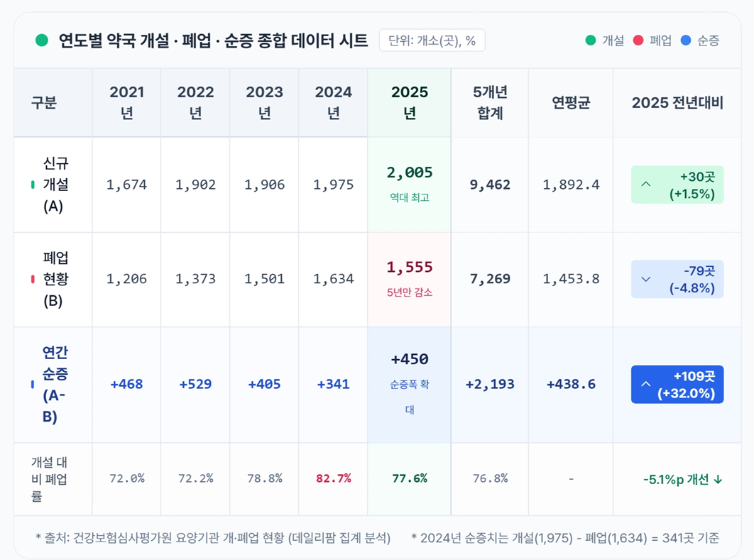754x560 pixels.
Task: Click the 단위: 개소(곳), % badge
Action: pos(432,40)
